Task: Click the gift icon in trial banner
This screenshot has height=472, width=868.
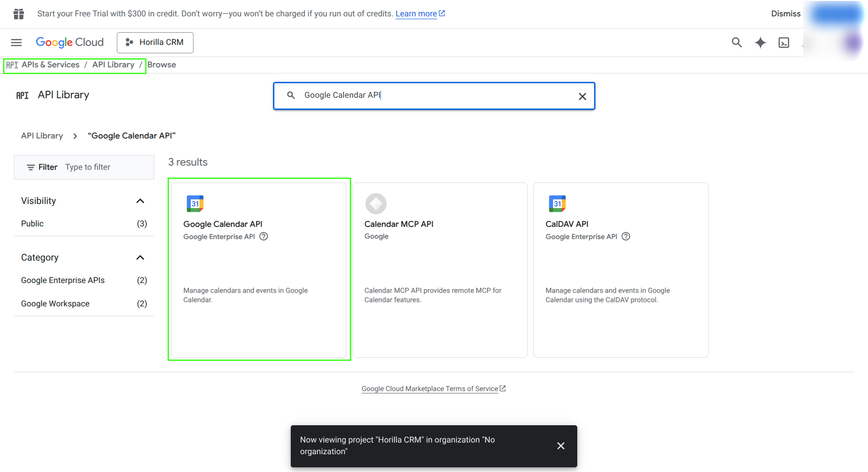Action: tap(19, 14)
